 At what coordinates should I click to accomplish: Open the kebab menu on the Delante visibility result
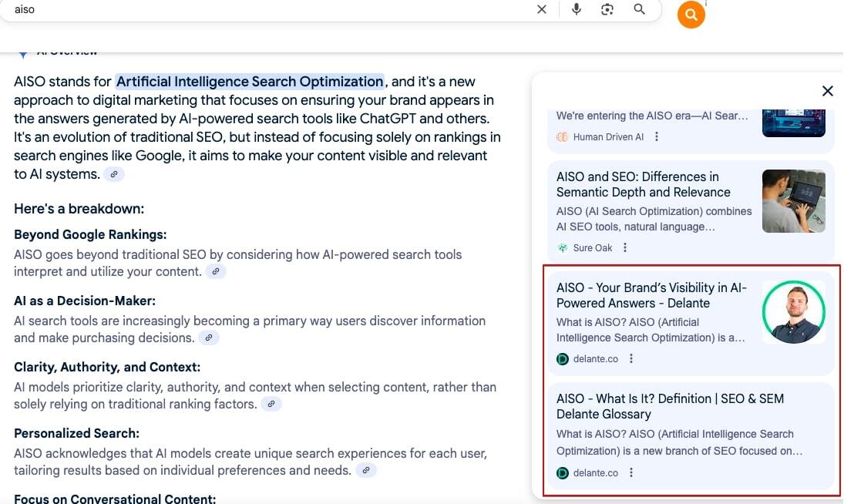631,358
